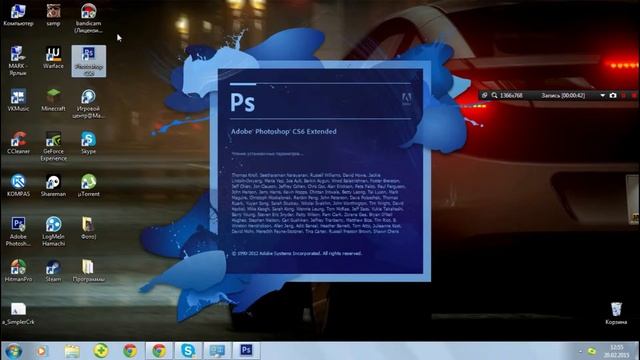Select the µTorrent desktop icon
This screenshot has width=640, height=360.
[x=88, y=185]
